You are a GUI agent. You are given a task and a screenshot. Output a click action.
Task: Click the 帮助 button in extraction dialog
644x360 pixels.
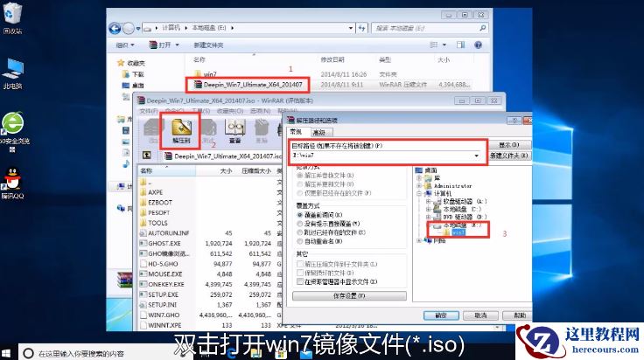519,315
